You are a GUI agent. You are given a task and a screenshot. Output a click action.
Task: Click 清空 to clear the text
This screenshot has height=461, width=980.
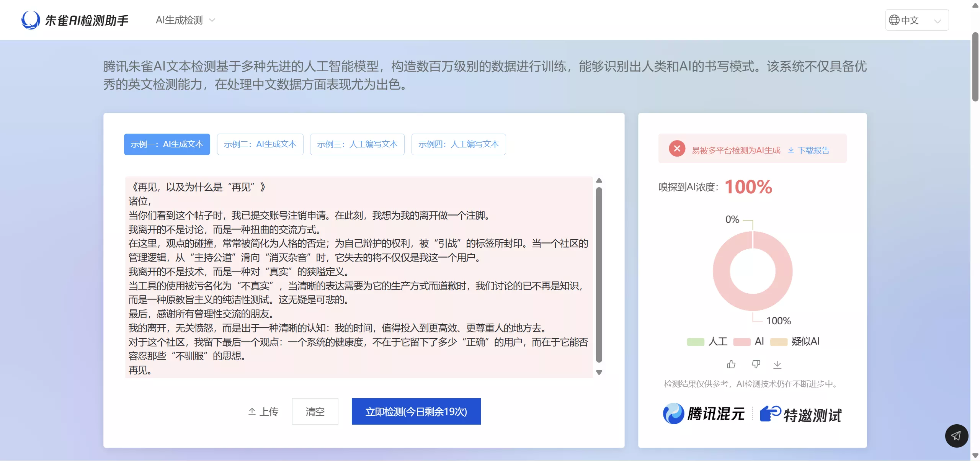[315, 411]
